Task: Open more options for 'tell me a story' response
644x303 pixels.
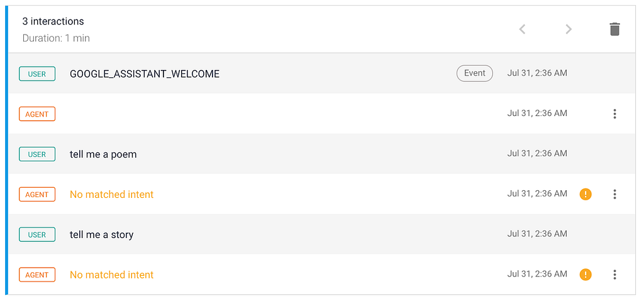Action: click(x=614, y=275)
